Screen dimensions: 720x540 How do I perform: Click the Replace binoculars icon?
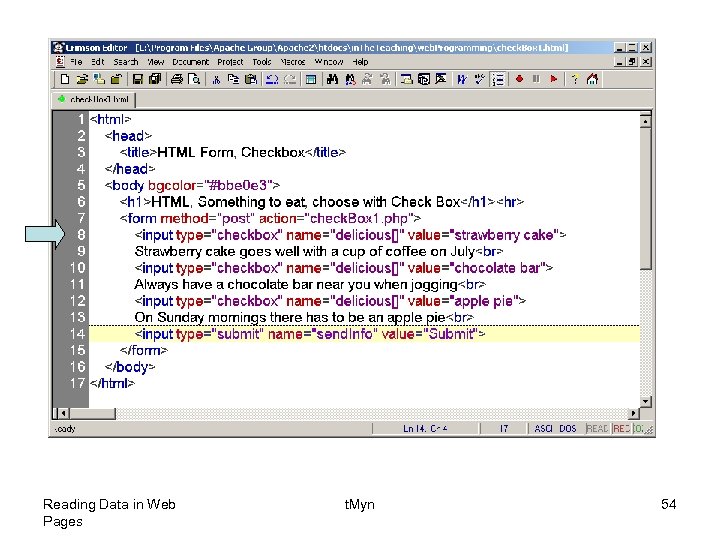pos(350,79)
